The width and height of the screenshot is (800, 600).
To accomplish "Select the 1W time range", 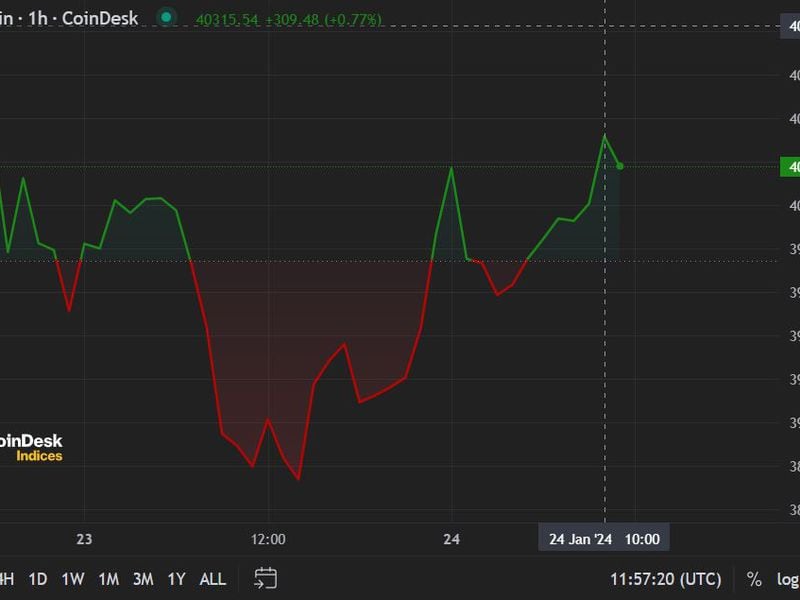I will (x=73, y=579).
